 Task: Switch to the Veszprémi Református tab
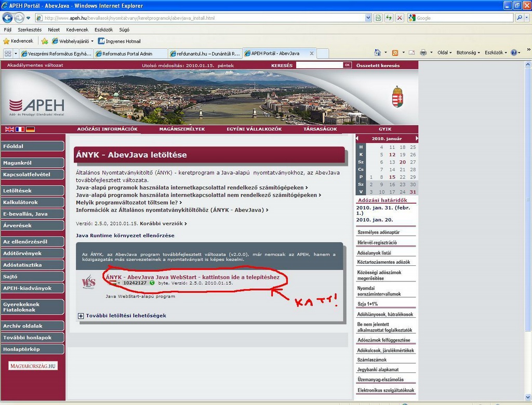click(x=56, y=53)
